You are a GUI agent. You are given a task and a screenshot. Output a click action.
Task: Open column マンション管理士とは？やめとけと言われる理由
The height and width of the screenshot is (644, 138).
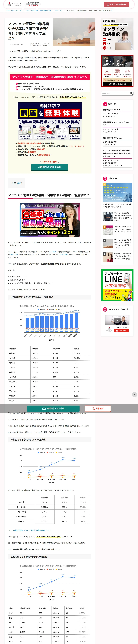click(117, 230)
